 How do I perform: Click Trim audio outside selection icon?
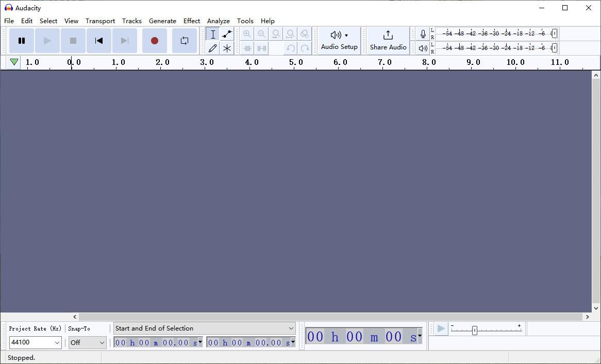[247, 48]
